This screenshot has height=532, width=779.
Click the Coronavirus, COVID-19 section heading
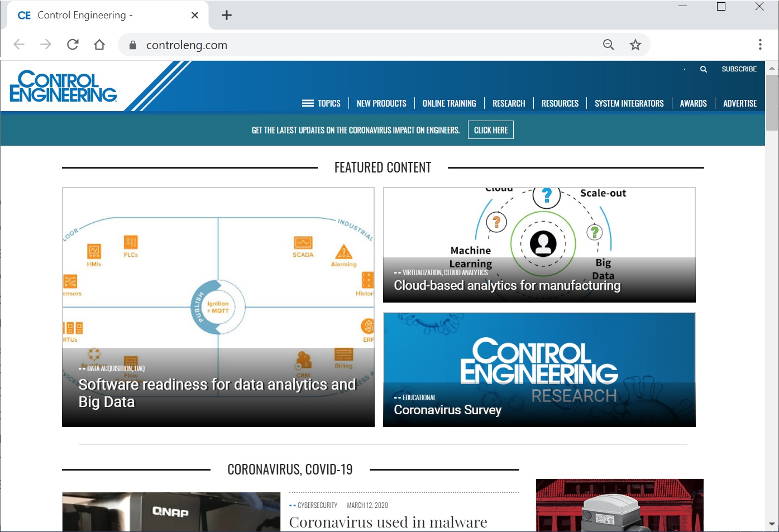[x=290, y=469]
